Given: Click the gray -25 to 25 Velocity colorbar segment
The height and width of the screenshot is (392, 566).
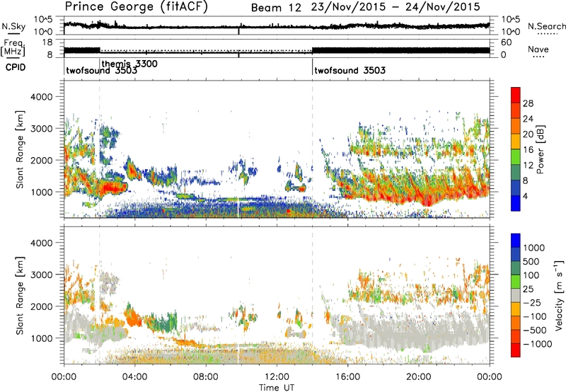Looking at the screenshot, I should [x=516, y=295].
